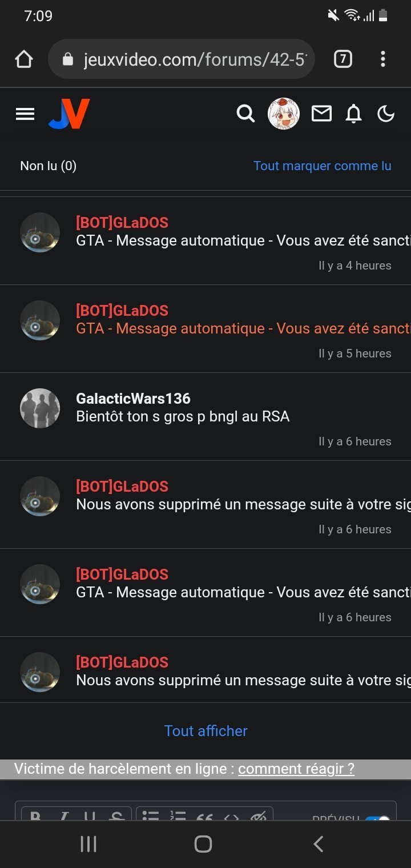411x868 pixels.
Task: Open Chrome three-dot overflow menu
Action: (x=382, y=59)
